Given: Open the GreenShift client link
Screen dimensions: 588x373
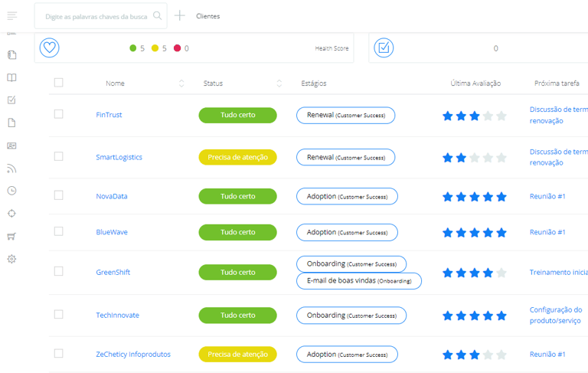Looking at the screenshot, I should tap(113, 273).
